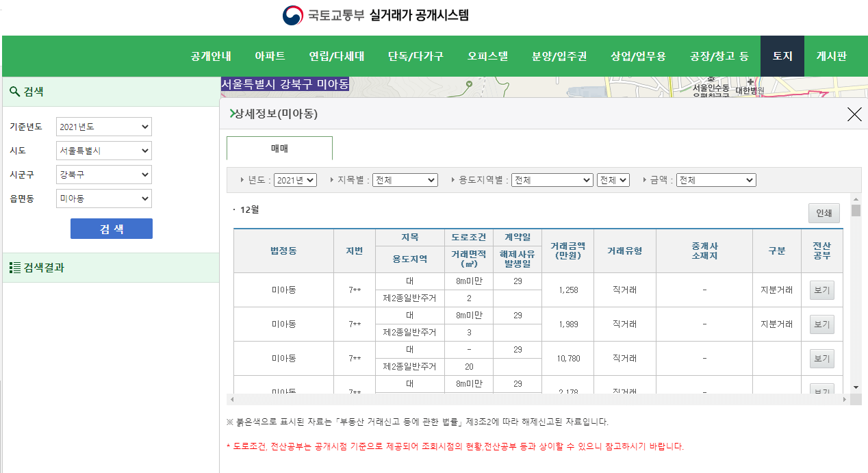Viewport: 868px width, 473px height.
Task: Open the 읍면동 dropdown showing 미아동
Action: [x=103, y=198]
